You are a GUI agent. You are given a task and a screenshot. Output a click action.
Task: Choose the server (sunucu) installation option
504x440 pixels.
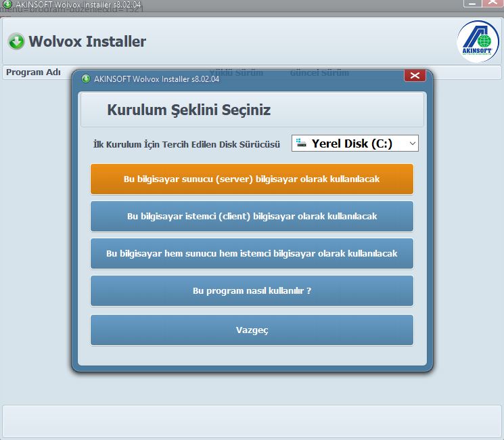pos(252,179)
